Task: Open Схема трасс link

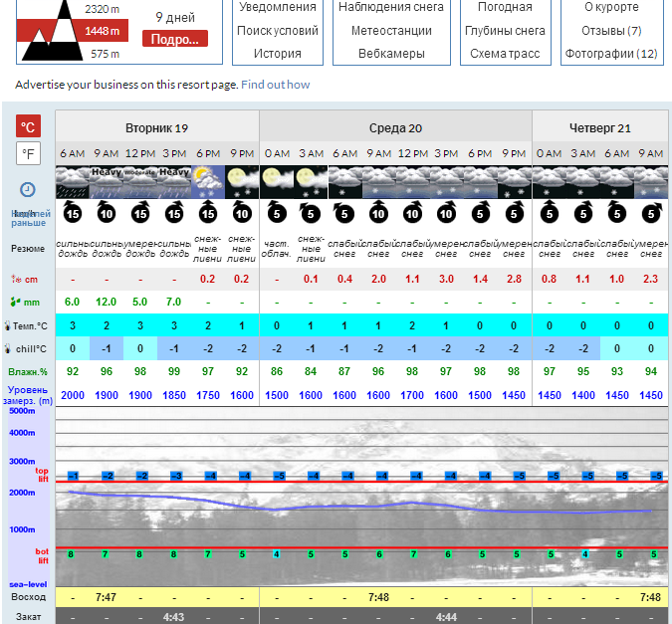Action: (x=506, y=54)
